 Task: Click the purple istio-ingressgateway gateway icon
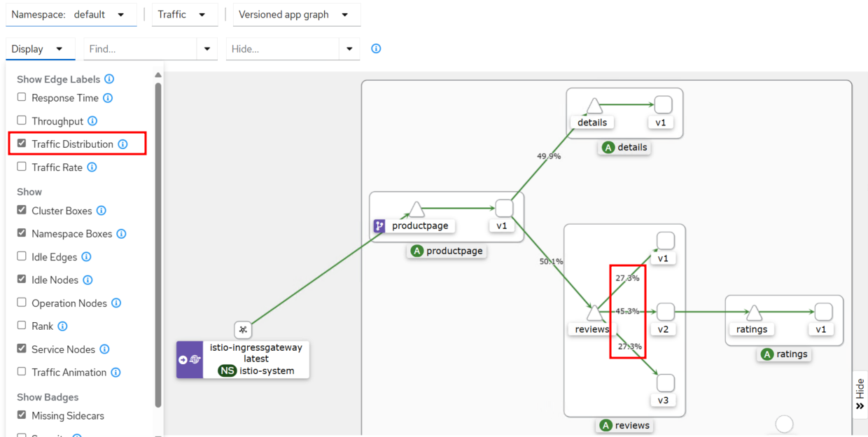190,359
